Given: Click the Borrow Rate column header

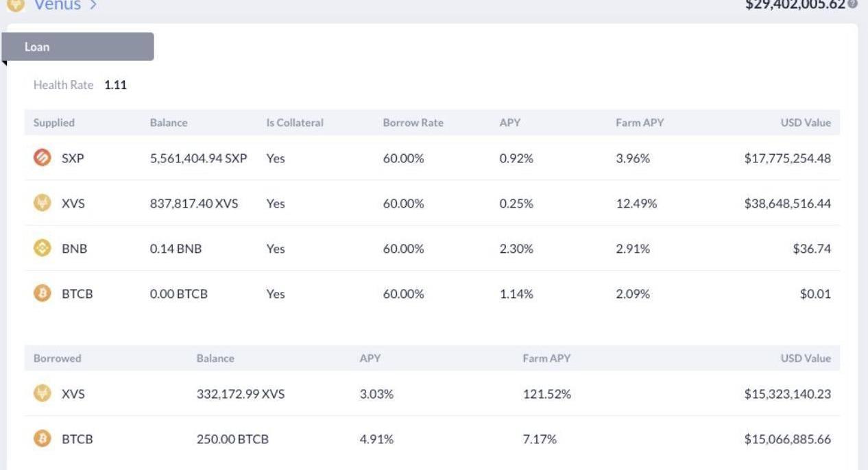Looking at the screenshot, I should (x=413, y=123).
